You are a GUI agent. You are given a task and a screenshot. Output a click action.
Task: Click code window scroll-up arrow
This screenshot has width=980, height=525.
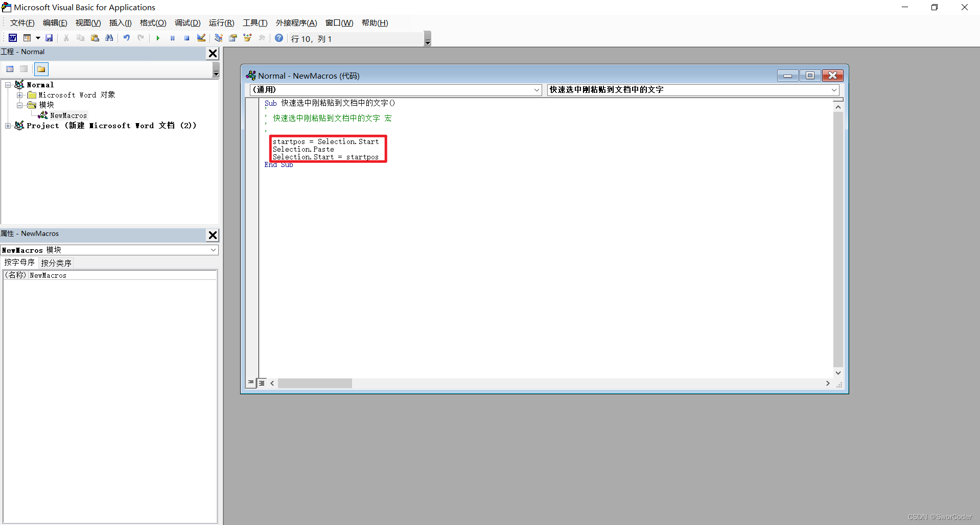pos(838,107)
